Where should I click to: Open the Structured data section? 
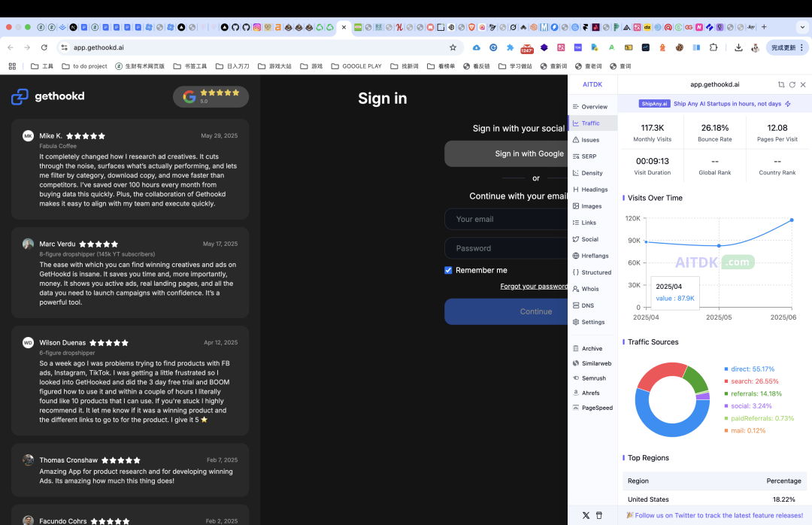pos(592,272)
